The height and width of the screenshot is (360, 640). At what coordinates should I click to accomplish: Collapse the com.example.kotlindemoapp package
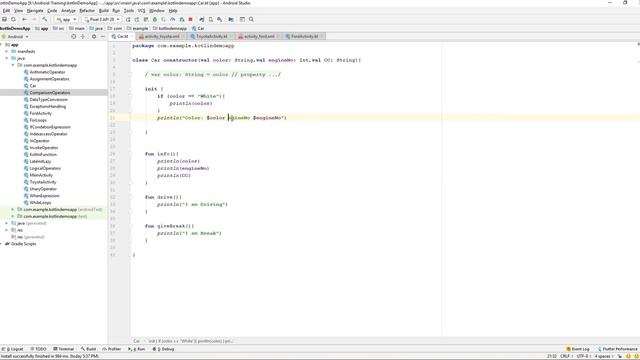coord(13,65)
